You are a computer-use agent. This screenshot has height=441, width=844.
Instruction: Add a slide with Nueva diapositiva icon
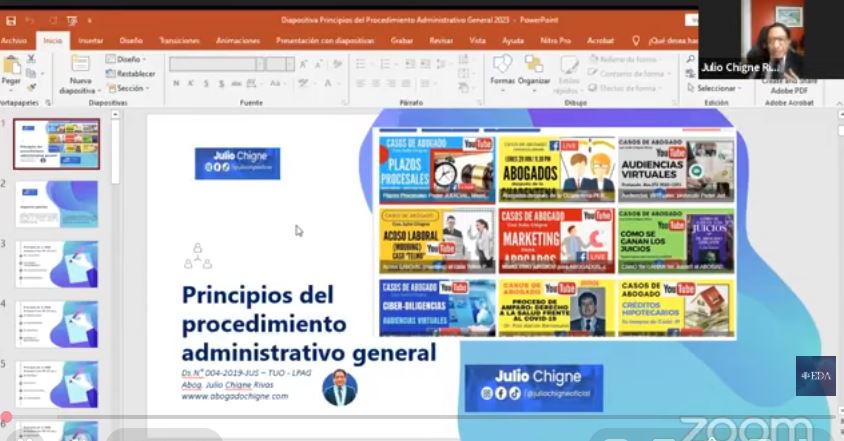click(x=81, y=64)
